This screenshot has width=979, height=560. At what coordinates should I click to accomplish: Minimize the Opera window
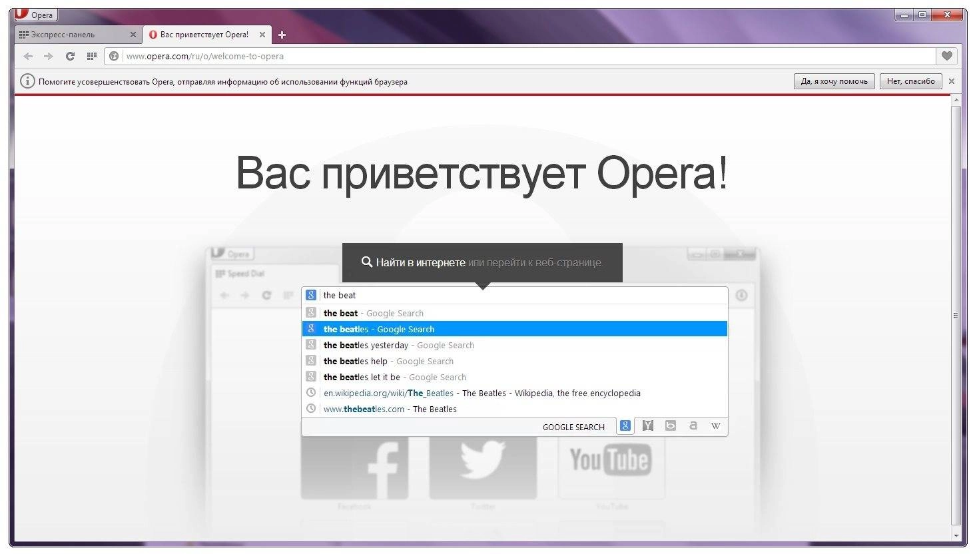coord(903,15)
